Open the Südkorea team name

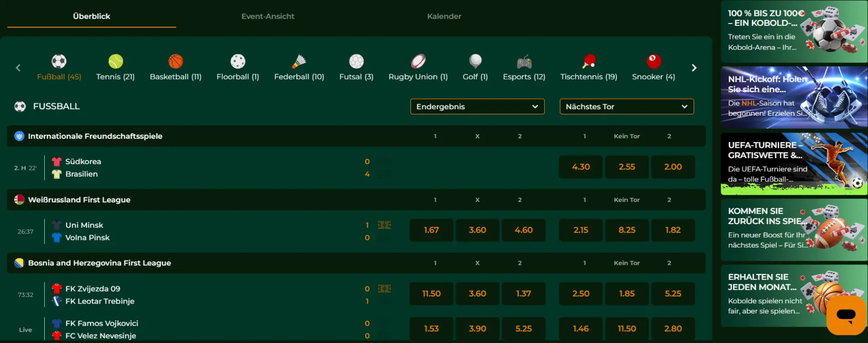[83, 161]
